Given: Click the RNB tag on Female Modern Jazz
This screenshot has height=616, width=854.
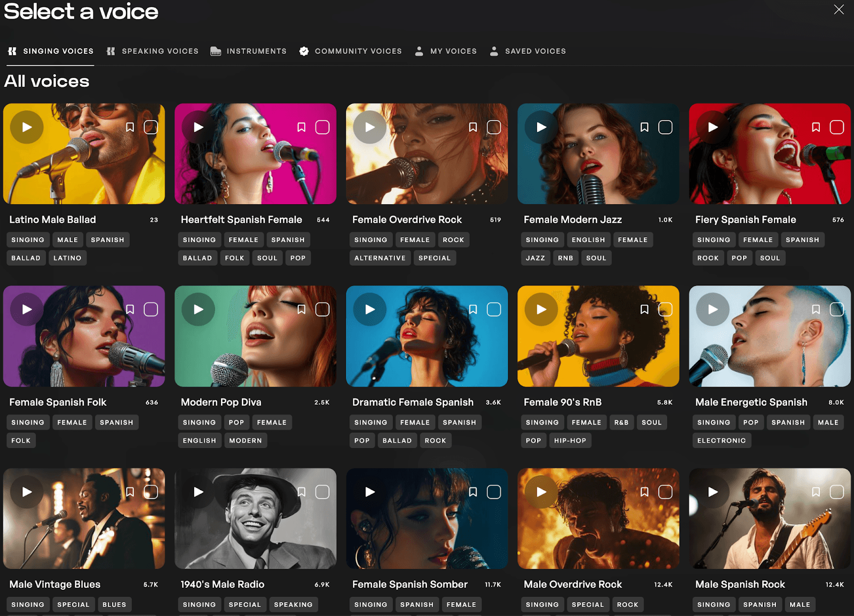Looking at the screenshot, I should [565, 258].
